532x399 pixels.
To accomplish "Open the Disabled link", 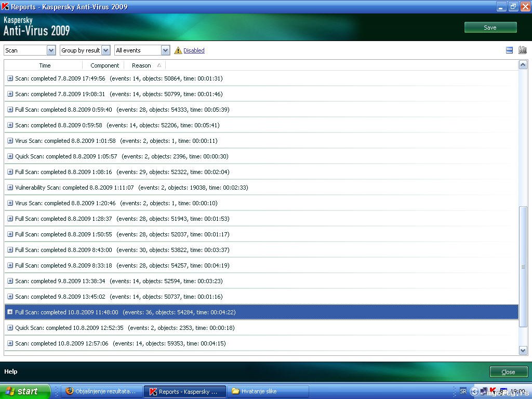I will point(194,50).
